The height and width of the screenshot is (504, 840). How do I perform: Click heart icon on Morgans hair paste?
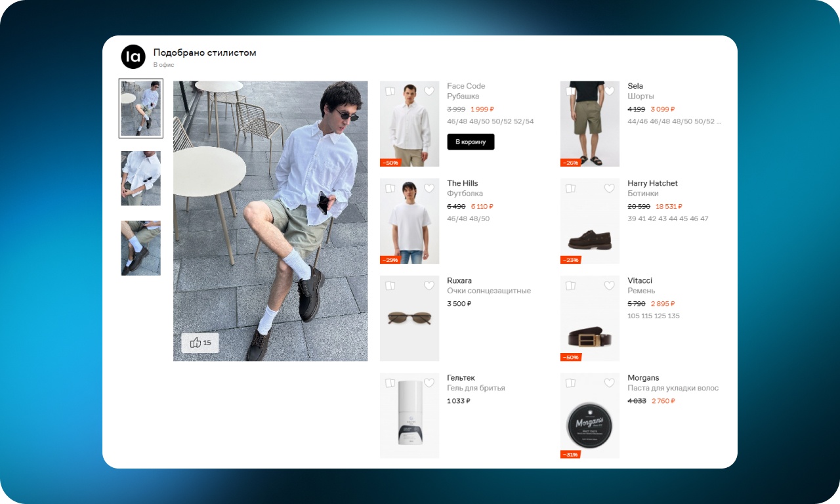coord(609,383)
